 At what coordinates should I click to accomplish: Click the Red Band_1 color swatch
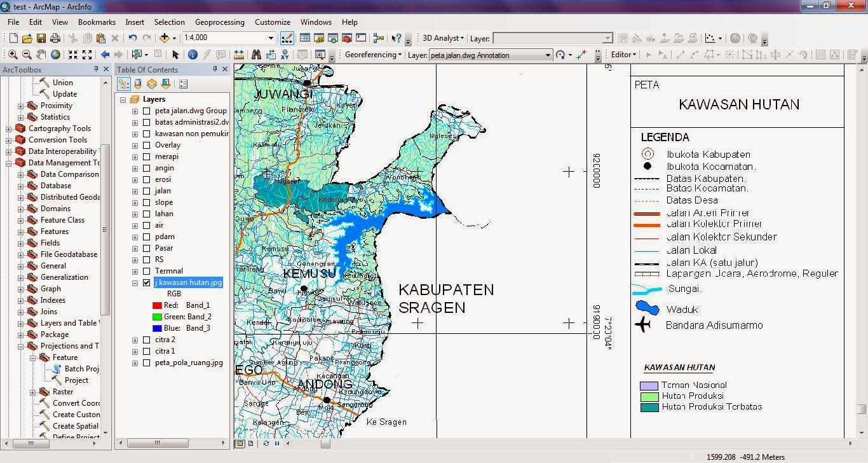pyautogui.click(x=156, y=305)
